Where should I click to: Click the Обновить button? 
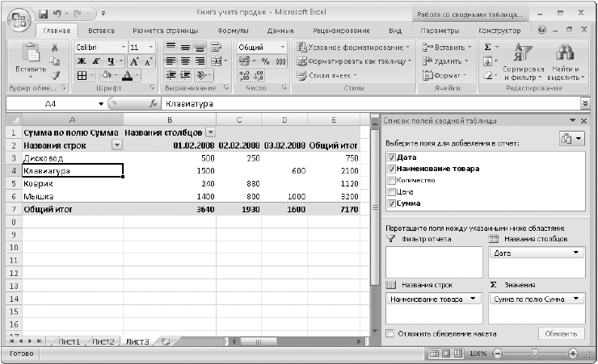click(561, 333)
